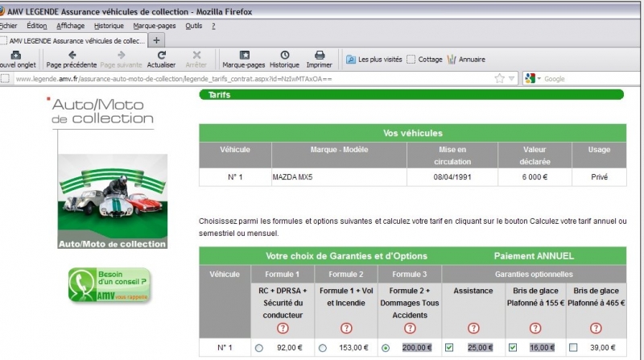Click help icon under Formule 1 description
This screenshot has height=360, width=644.
pyautogui.click(x=283, y=328)
